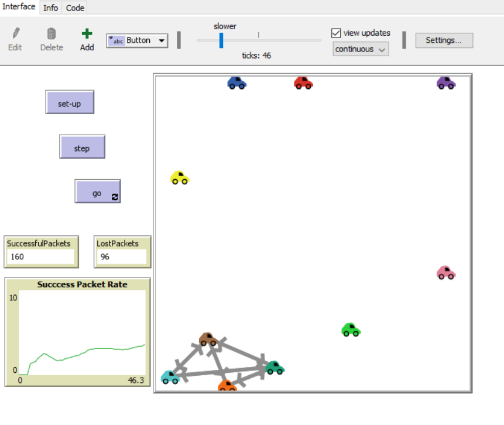Click the purple car in the corner

pyautogui.click(x=445, y=83)
